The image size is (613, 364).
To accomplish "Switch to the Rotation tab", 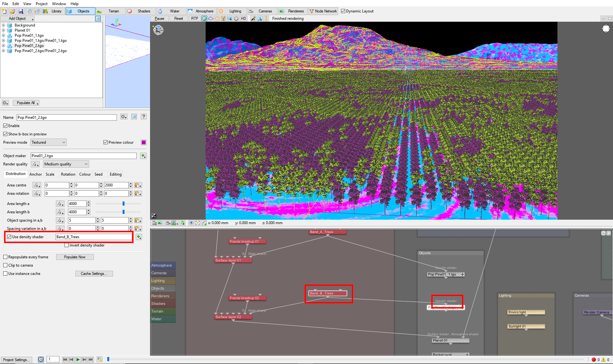I will [68, 174].
